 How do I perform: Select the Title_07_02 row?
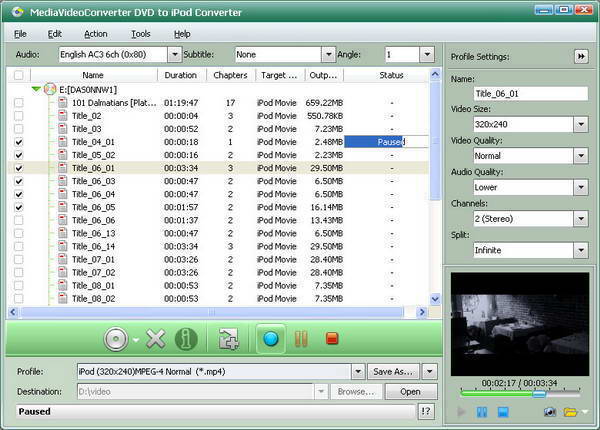point(218,272)
